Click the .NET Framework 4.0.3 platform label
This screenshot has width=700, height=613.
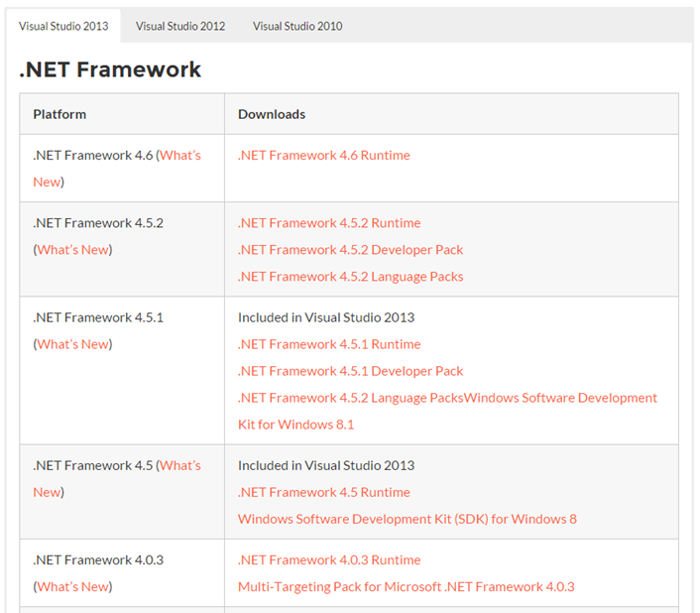point(98,559)
